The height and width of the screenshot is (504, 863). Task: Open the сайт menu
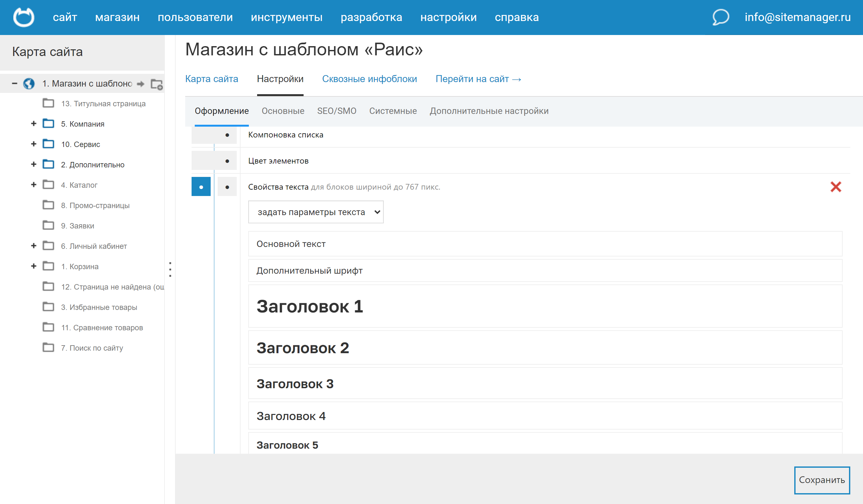pyautogui.click(x=65, y=17)
